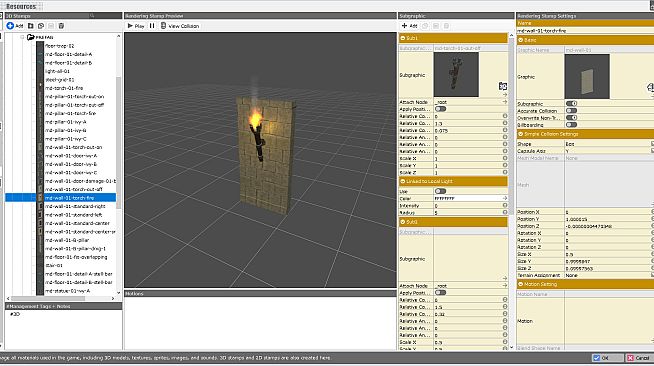Click the Color field arrow in Linked to Local Light
This screenshot has height=366, width=654.
click(505, 198)
